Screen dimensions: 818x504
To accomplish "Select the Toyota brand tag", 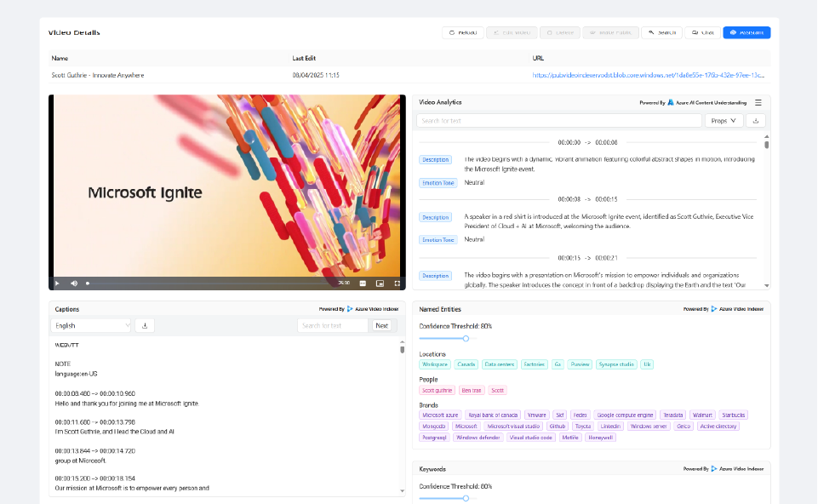I will 583,427.
